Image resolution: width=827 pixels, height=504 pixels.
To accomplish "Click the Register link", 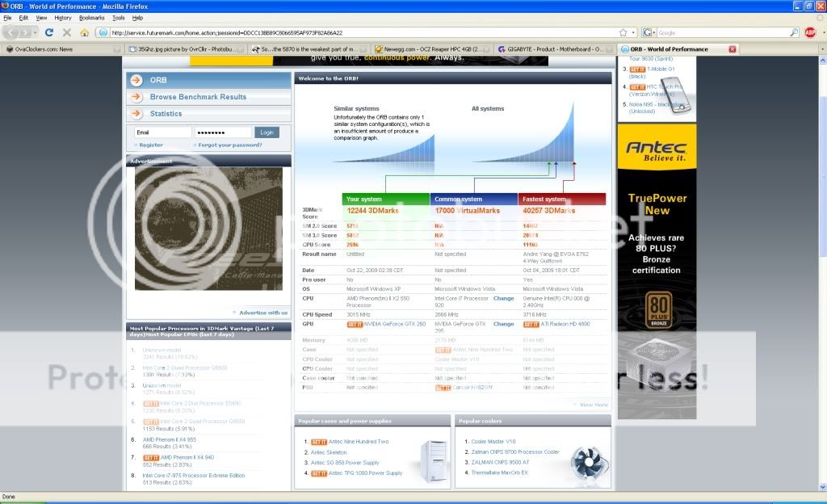I will click(151, 145).
